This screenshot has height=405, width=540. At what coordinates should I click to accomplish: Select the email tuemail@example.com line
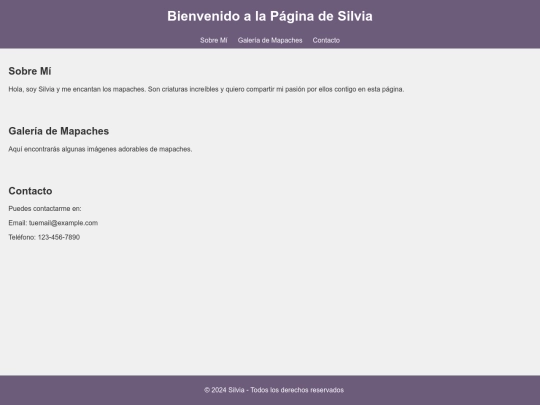click(x=53, y=223)
